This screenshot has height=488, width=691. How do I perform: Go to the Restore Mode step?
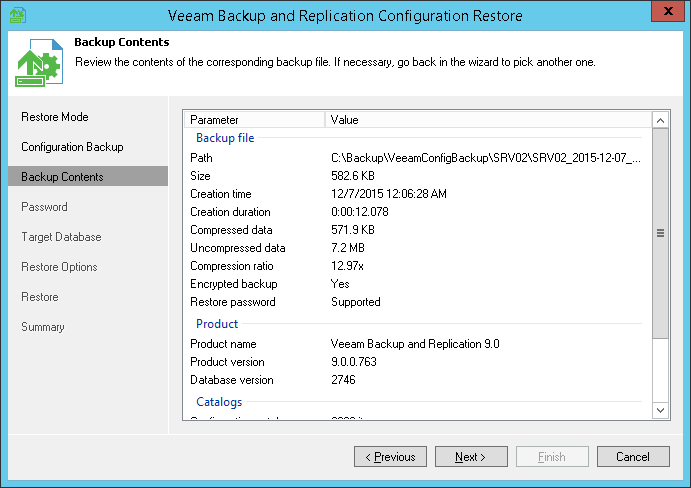(x=55, y=117)
